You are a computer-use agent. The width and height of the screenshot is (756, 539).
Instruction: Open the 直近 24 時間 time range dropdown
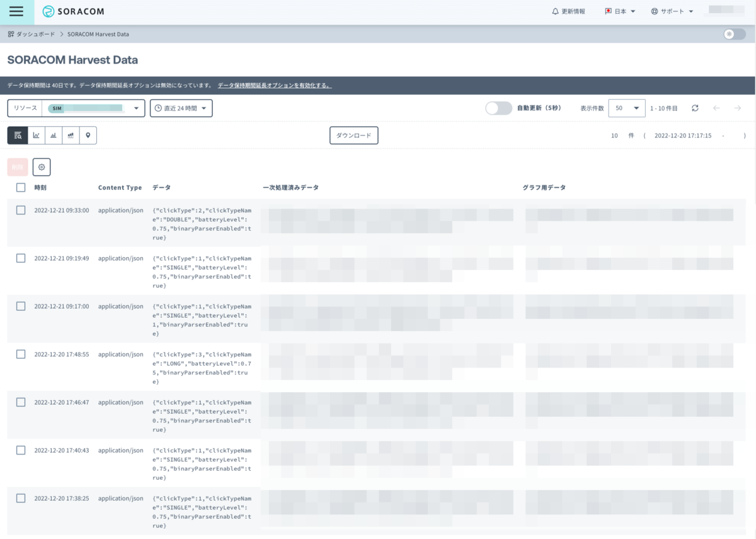181,108
